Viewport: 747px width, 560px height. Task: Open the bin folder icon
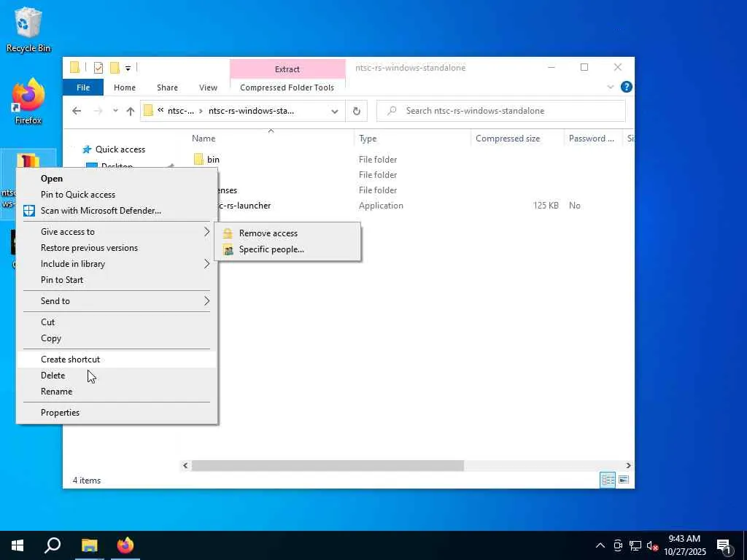(x=198, y=159)
